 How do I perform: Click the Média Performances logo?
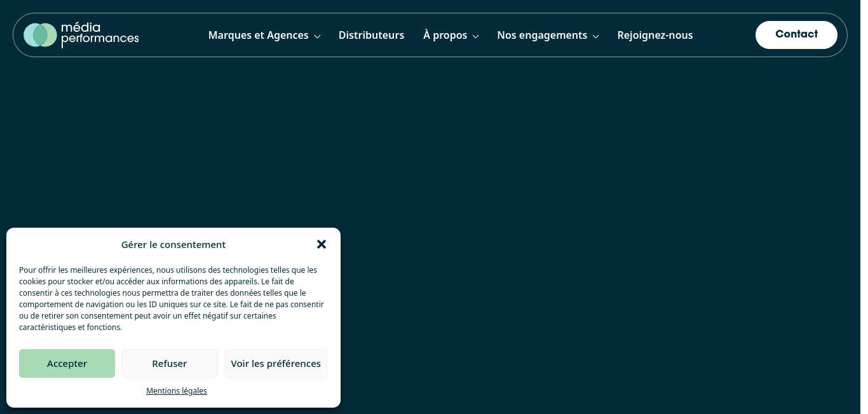click(81, 35)
